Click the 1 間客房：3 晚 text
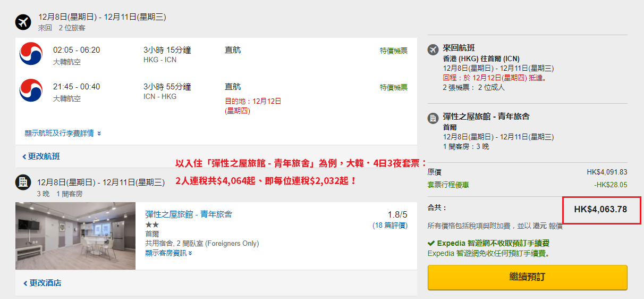Viewport: 644px width, 299px height. coord(466,146)
